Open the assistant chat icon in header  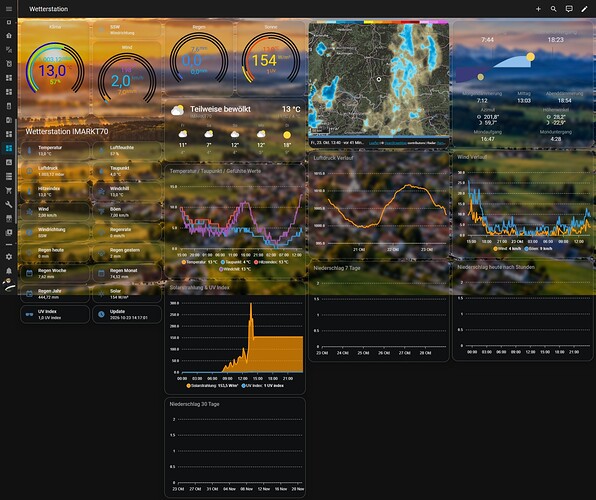point(569,9)
